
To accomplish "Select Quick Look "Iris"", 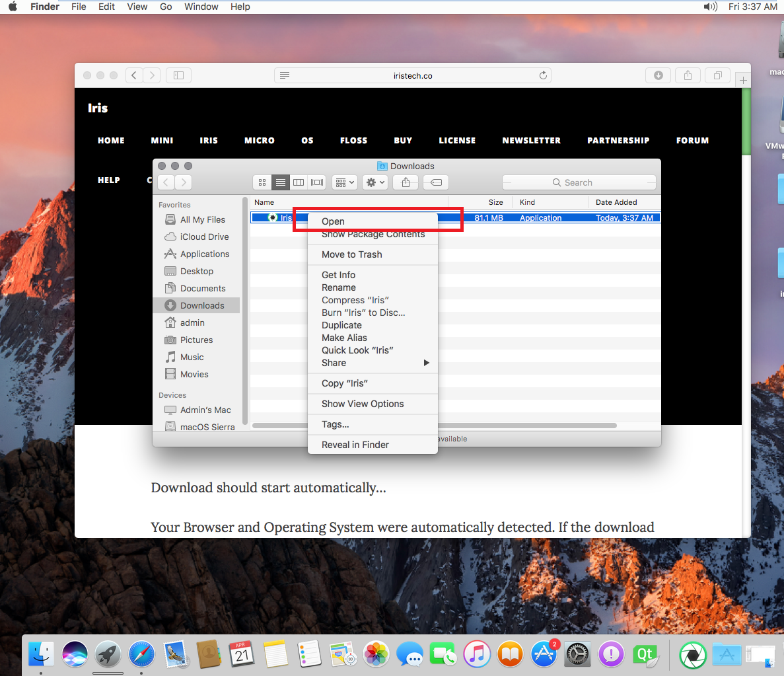I will pos(373,350).
